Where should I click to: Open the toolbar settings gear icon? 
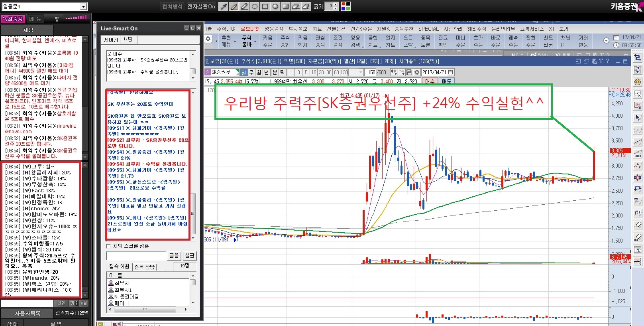(x=208, y=39)
